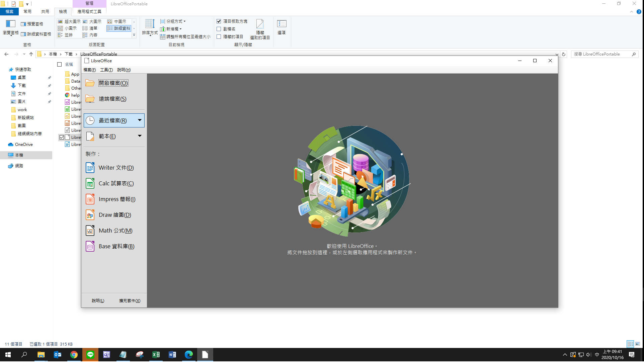
Task: Switch to the 共用 ribbon tab
Action: pos(45,11)
